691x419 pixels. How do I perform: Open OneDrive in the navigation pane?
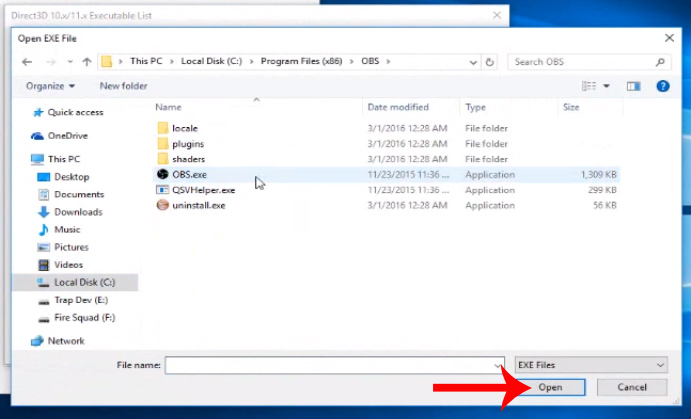pos(59,136)
